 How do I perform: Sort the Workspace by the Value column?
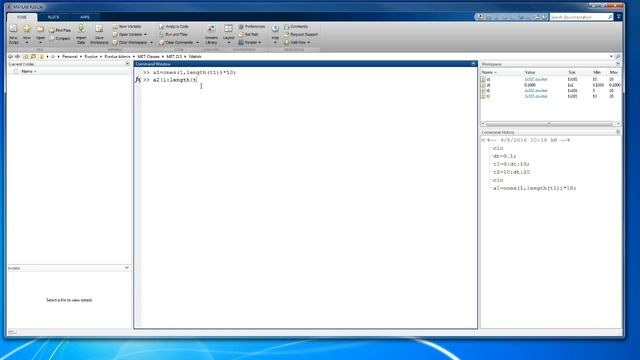tap(530, 72)
